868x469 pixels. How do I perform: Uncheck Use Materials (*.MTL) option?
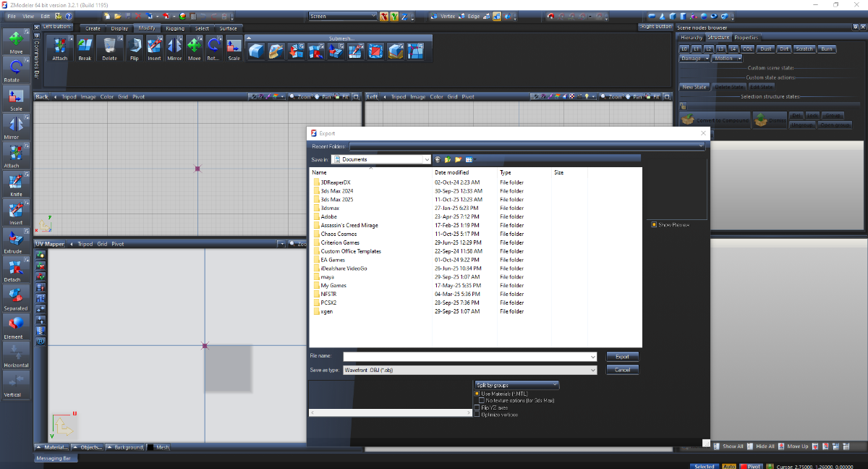pyautogui.click(x=477, y=394)
